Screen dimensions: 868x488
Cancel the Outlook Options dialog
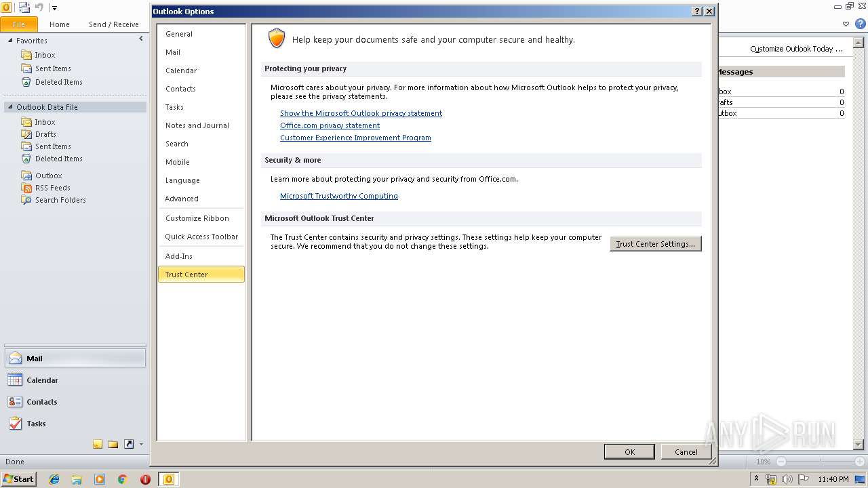click(686, 452)
